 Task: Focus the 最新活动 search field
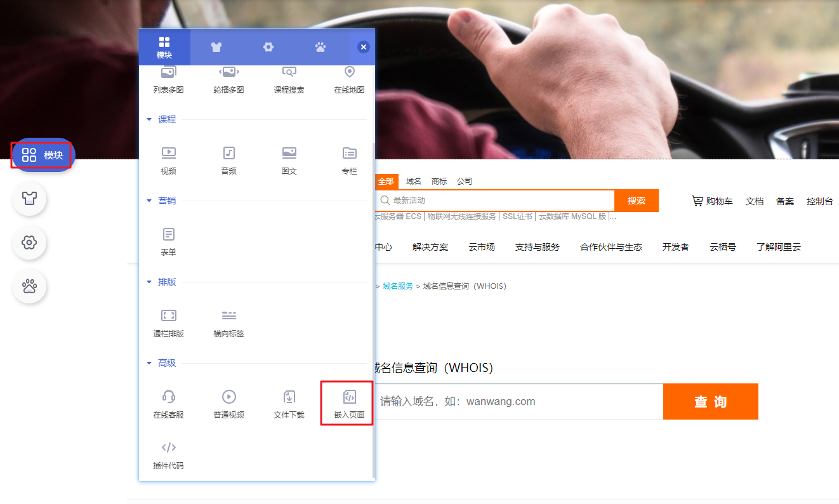point(494,201)
